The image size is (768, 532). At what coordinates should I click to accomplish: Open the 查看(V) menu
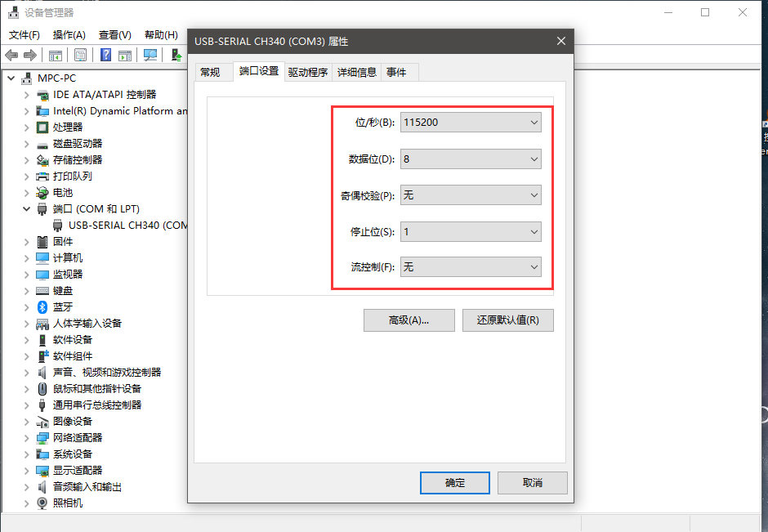click(x=114, y=34)
